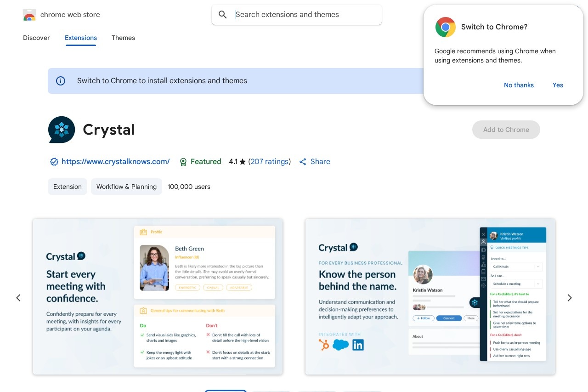588x392 pixels.
Task: Click the Featured badge icon
Action: pyautogui.click(x=183, y=162)
